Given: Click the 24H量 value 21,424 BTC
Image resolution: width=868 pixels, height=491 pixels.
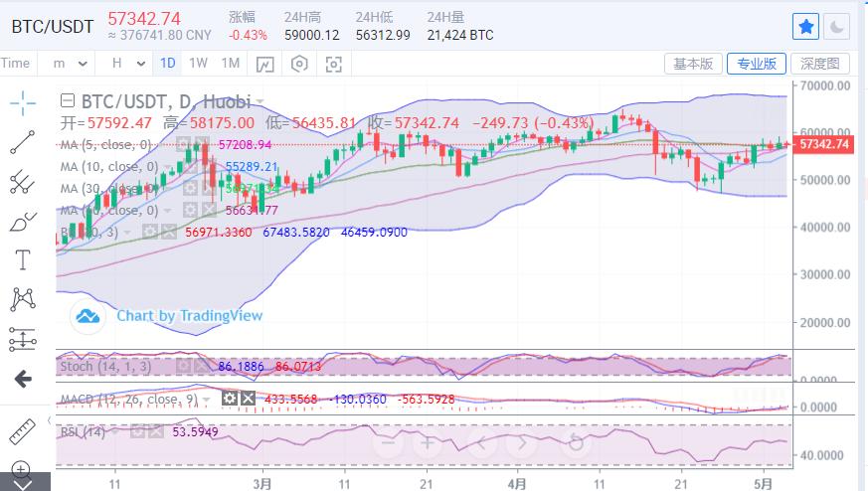Looking at the screenshot, I should tap(460, 36).
